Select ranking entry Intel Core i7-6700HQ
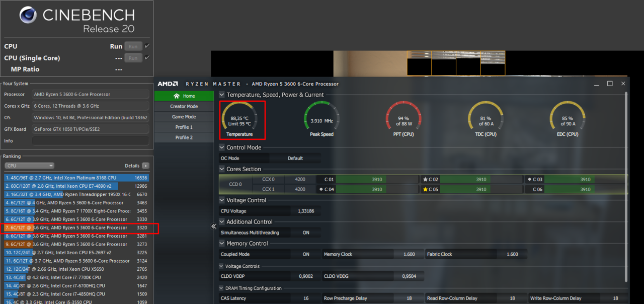 click(76, 285)
